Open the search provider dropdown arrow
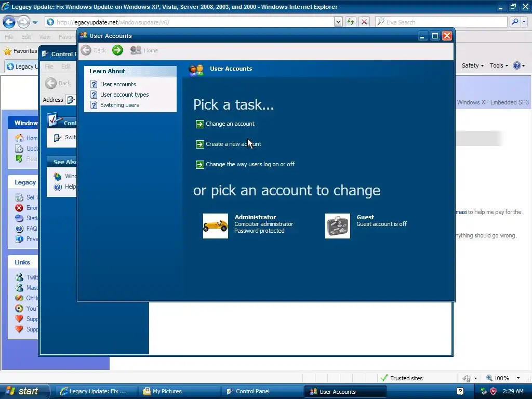Image resolution: width=532 pixels, height=399 pixels. [x=524, y=22]
